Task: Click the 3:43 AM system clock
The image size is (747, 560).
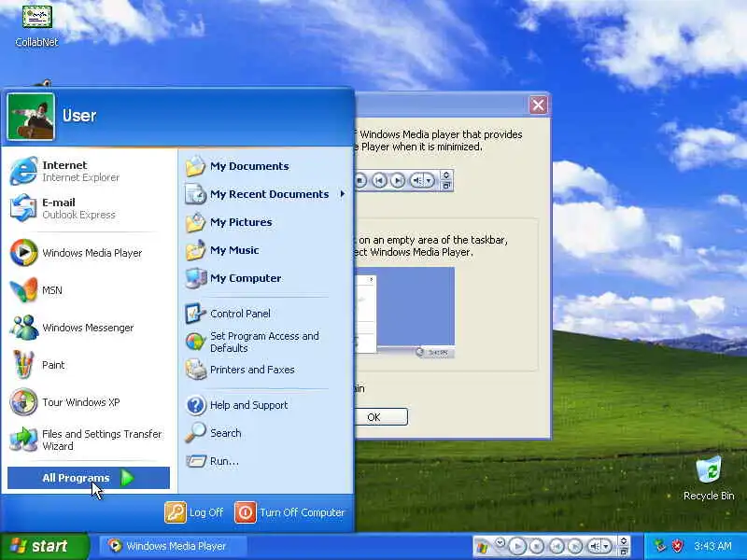Action: (x=712, y=546)
